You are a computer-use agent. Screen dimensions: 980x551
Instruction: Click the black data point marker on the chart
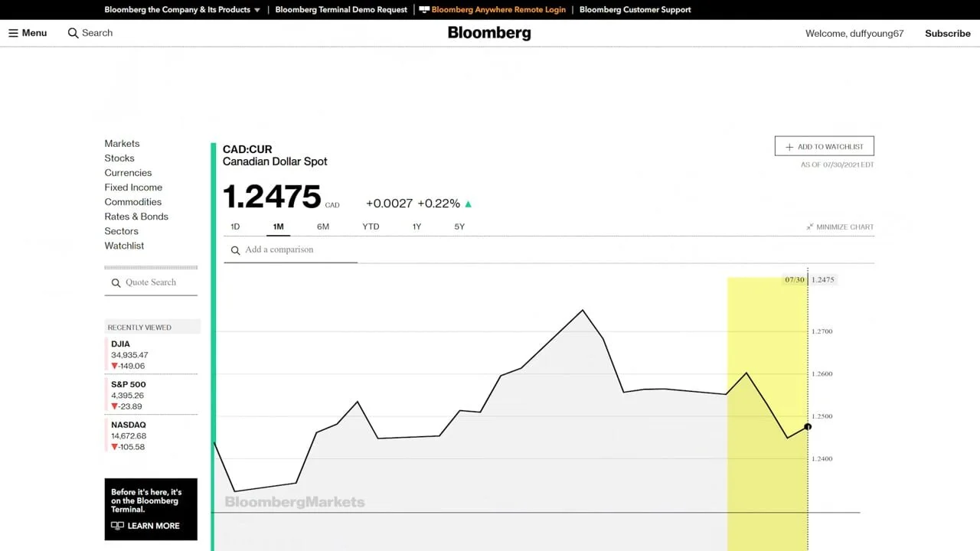[x=807, y=427]
